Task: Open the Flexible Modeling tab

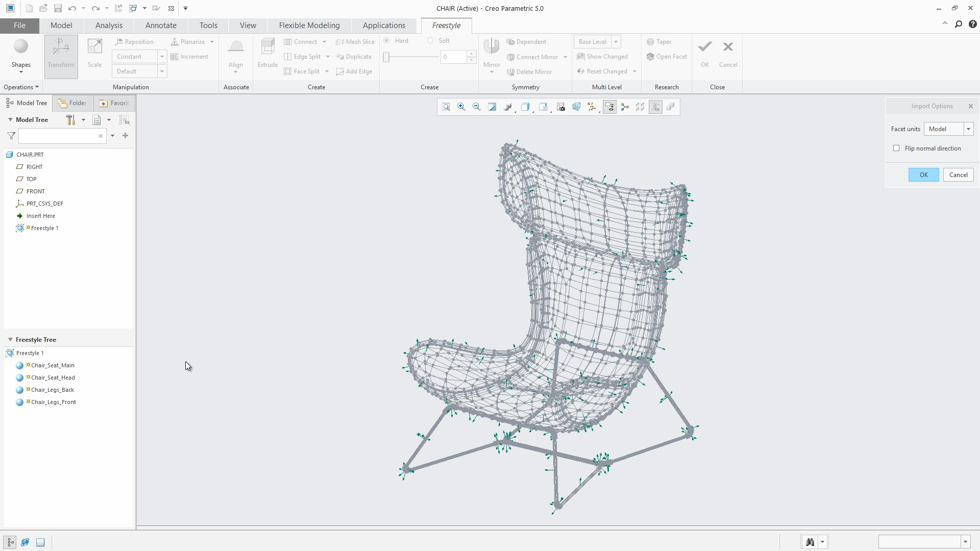Action: pyautogui.click(x=309, y=26)
